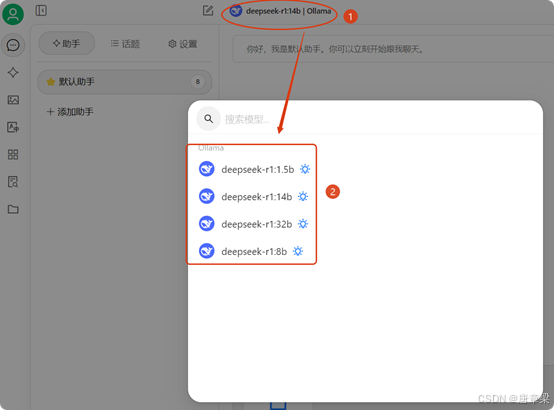Click reasoning icon beside deepseek-r1:8b
The image size is (554, 410).
pos(298,251)
